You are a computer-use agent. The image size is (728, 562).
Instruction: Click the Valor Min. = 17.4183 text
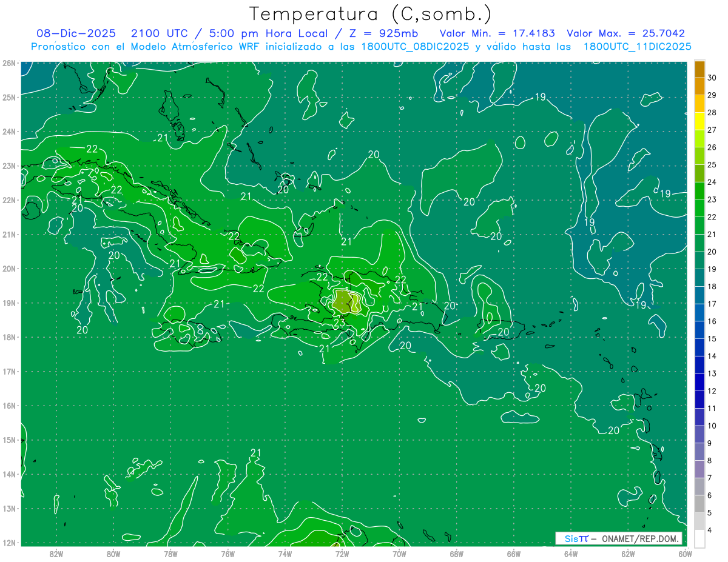[497, 33]
